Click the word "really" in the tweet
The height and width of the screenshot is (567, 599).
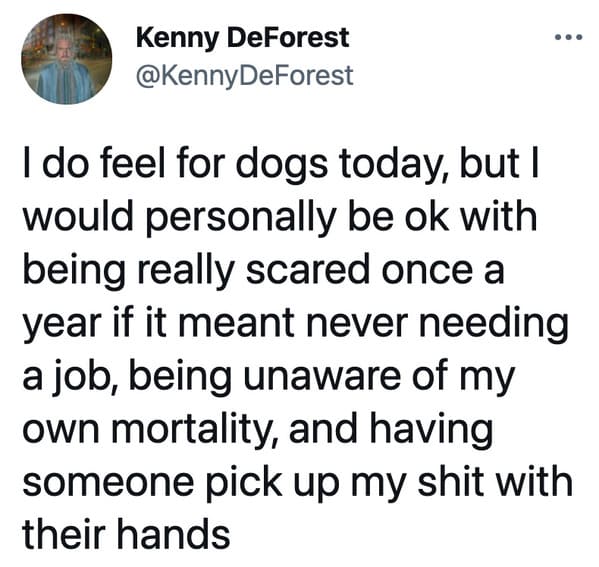point(185,271)
